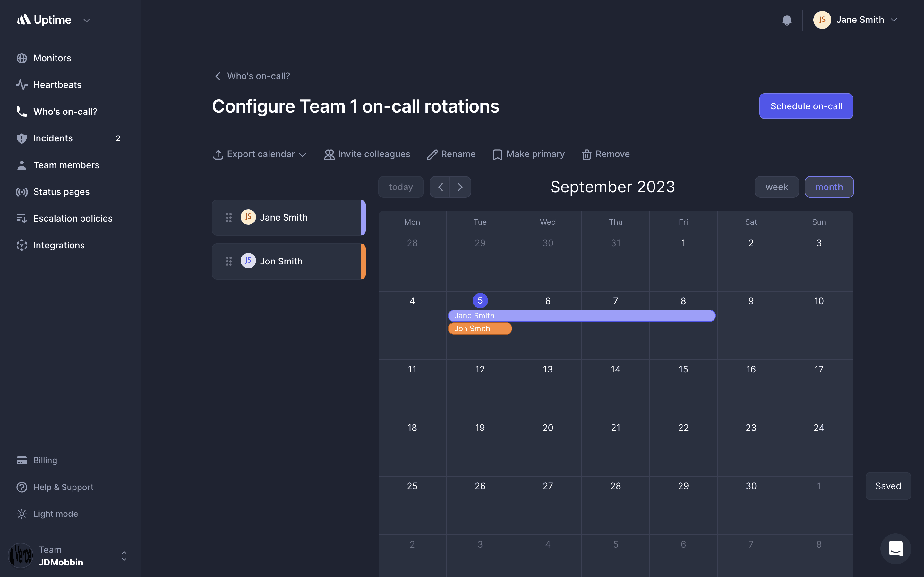Click the Rename pencil icon

click(432, 155)
